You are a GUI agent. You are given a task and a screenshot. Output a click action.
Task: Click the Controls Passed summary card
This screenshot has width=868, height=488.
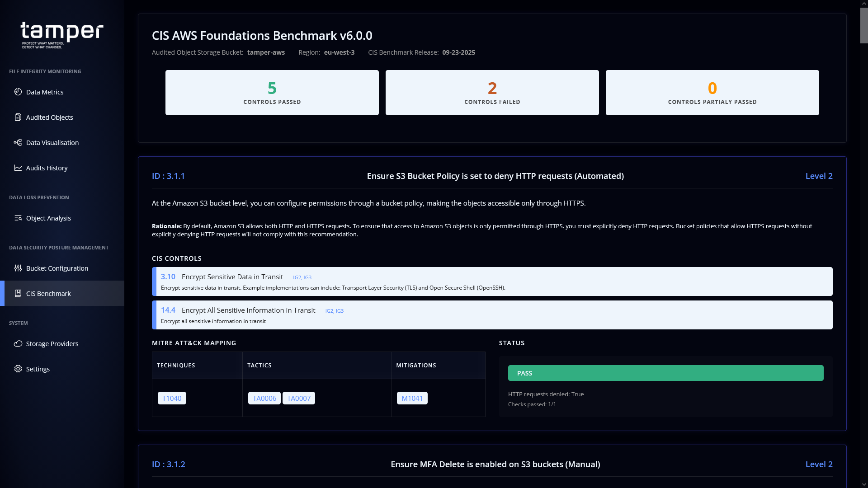tap(272, 92)
